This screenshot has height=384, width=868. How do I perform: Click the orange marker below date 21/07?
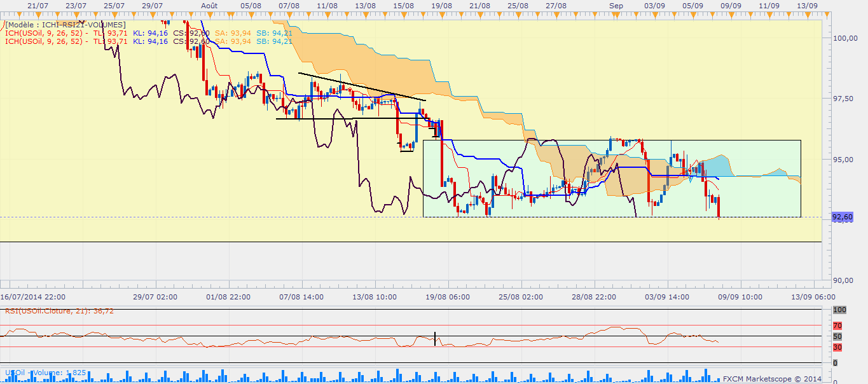click(x=38, y=14)
